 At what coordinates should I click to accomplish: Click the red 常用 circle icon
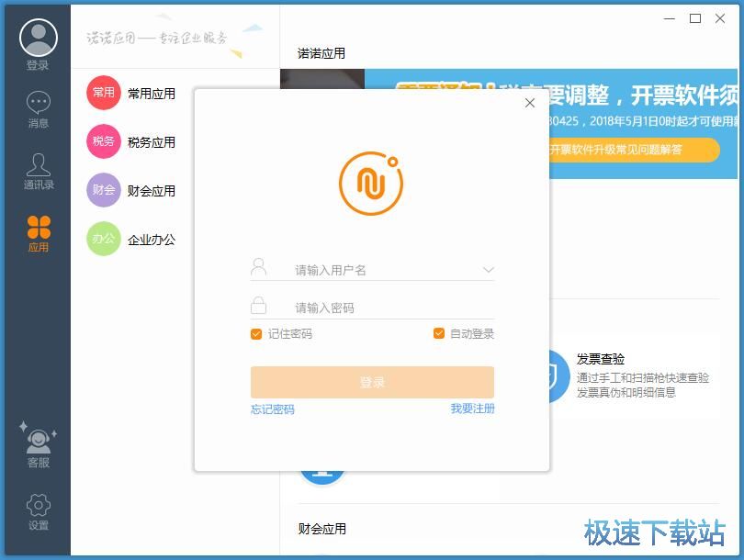[104, 93]
